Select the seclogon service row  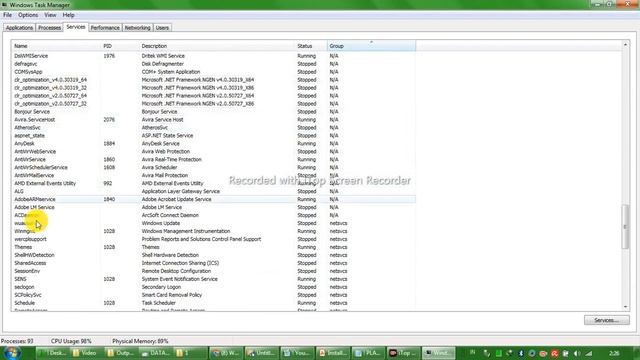pos(213,287)
